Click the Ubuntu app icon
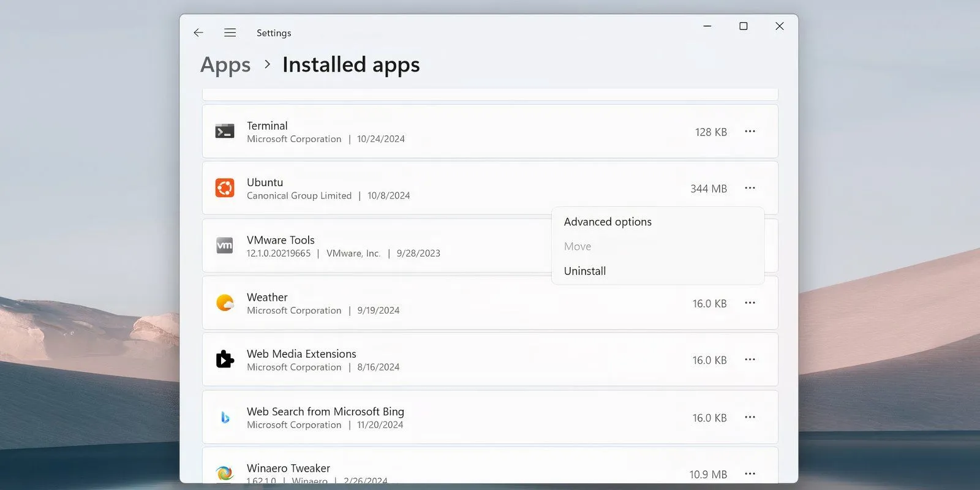 click(225, 188)
